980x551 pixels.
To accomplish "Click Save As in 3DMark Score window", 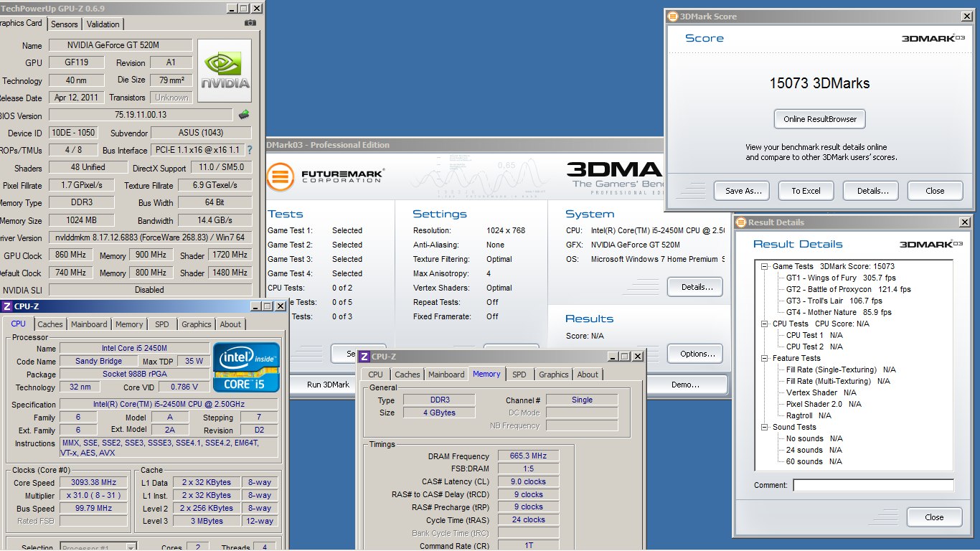I will point(742,191).
